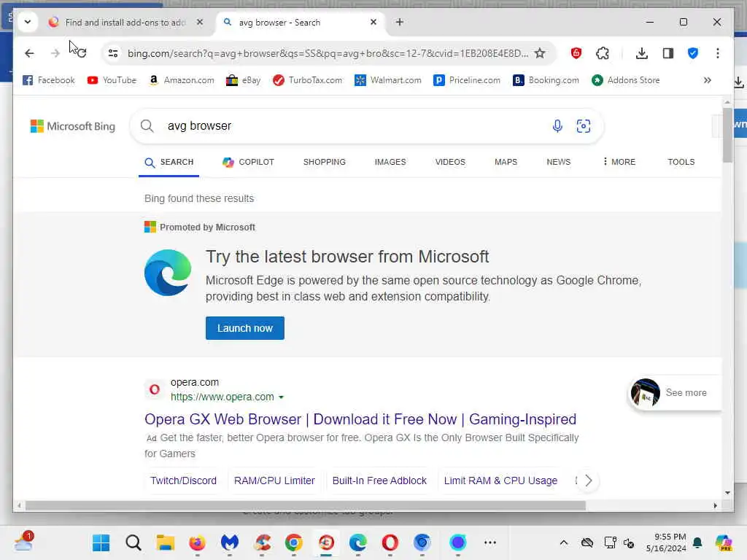
Task: Open the Facebook bookmark
Action: pos(49,80)
